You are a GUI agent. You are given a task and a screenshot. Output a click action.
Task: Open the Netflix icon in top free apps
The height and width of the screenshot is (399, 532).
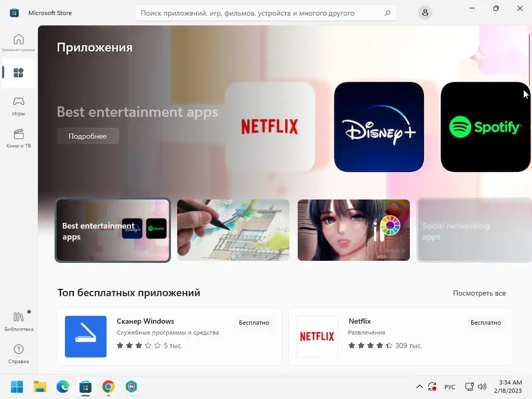pyautogui.click(x=317, y=336)
